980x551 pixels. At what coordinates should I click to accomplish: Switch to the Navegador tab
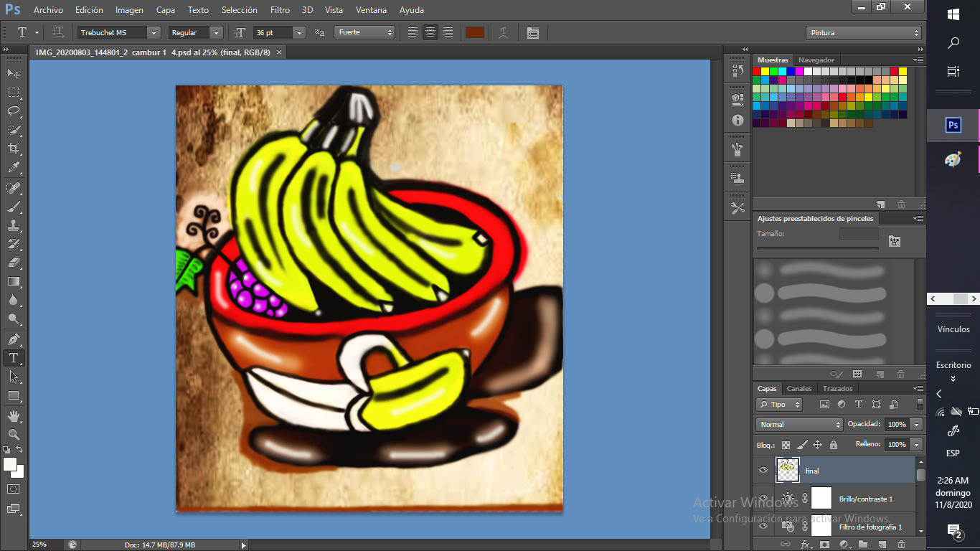point(816,60)
